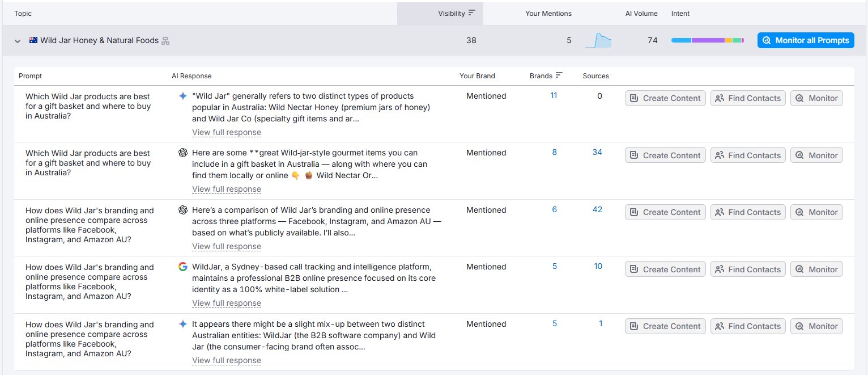Image resolution: width=868 pixels, height=375 pixels.
Task: Click Monitor in the last row with 1 source
Action: (x=816, y=326)
